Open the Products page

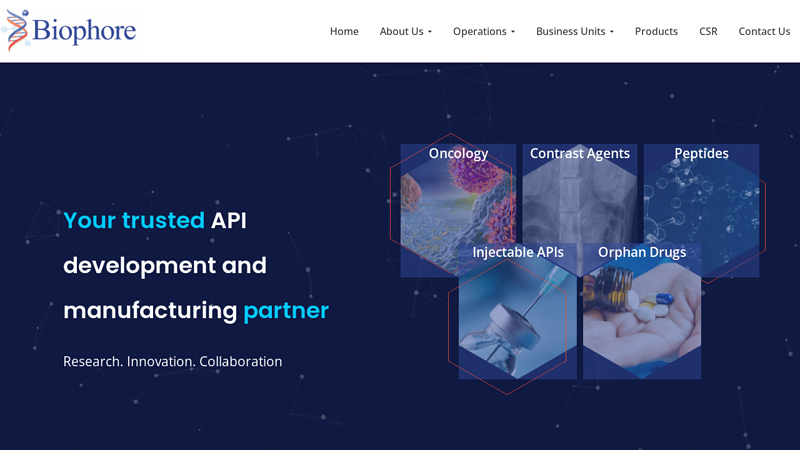tap(656, 32)
